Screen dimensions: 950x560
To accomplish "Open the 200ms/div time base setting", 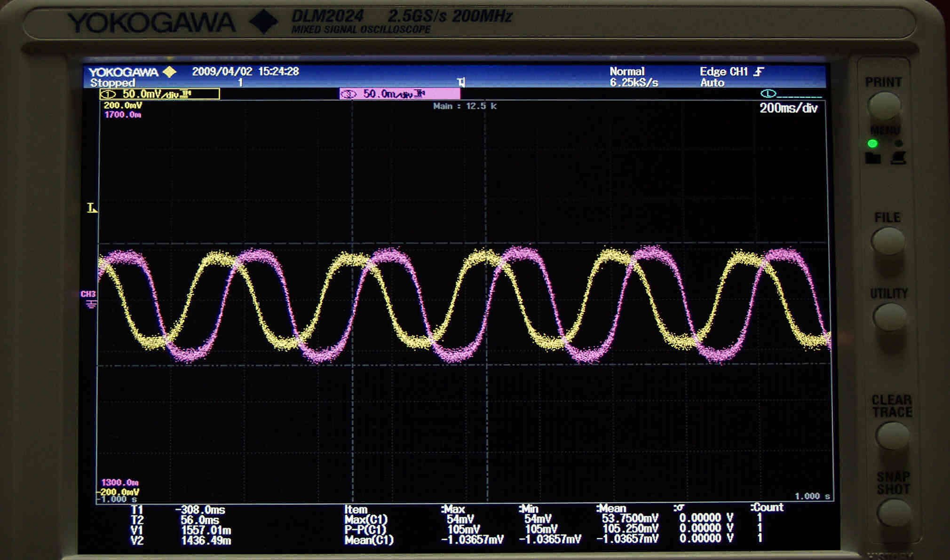I will [788, 108].
